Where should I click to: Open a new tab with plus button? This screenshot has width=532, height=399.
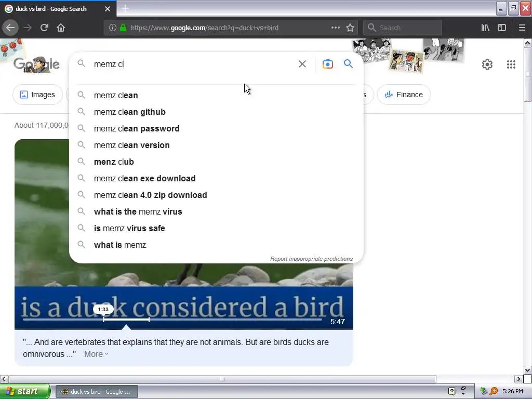coord(125,8)
